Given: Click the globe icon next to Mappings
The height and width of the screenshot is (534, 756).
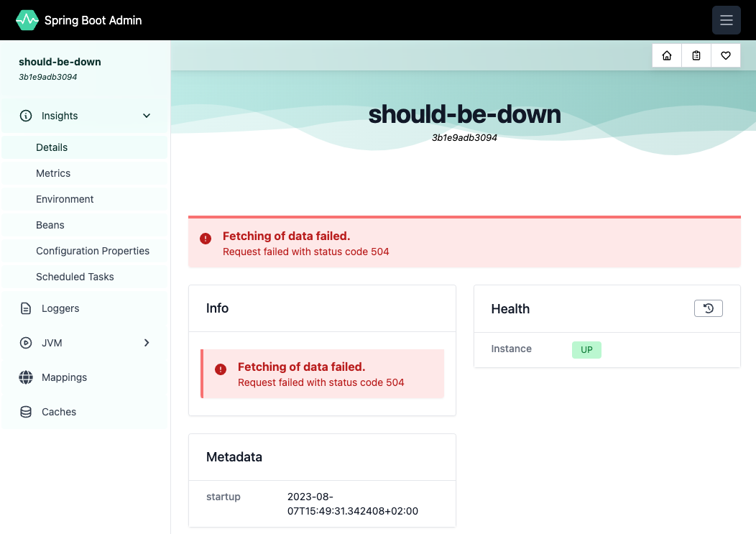Looking at the screenshot, I should pyautogui.click(x=26, y=377).
